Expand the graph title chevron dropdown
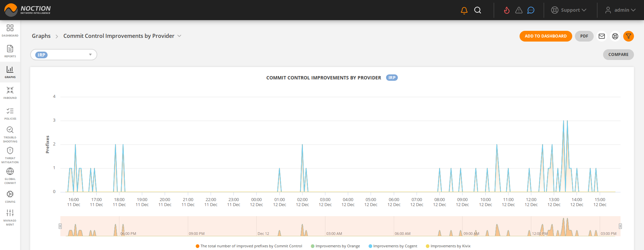Screen dimensions: 644x250 tap(179, 36)
